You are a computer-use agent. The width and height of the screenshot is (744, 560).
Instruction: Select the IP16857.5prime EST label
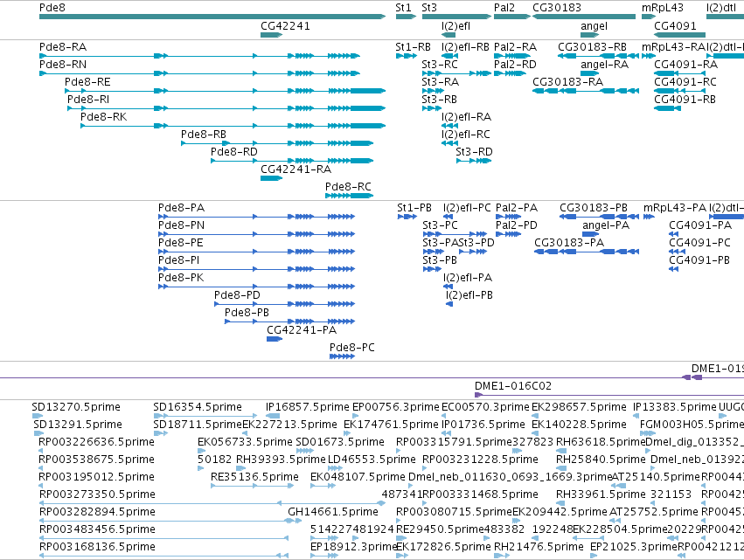(x=308, y=407)
